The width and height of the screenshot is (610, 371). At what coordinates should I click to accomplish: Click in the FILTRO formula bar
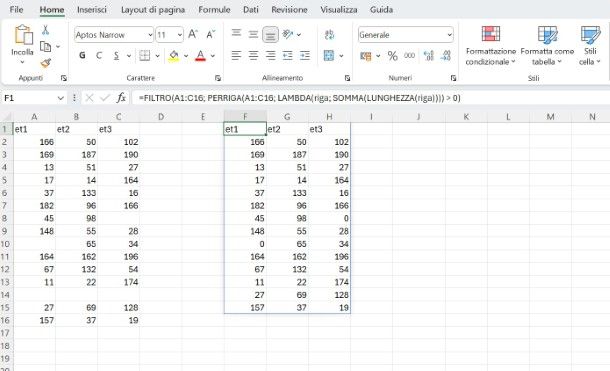coord(371,98)
